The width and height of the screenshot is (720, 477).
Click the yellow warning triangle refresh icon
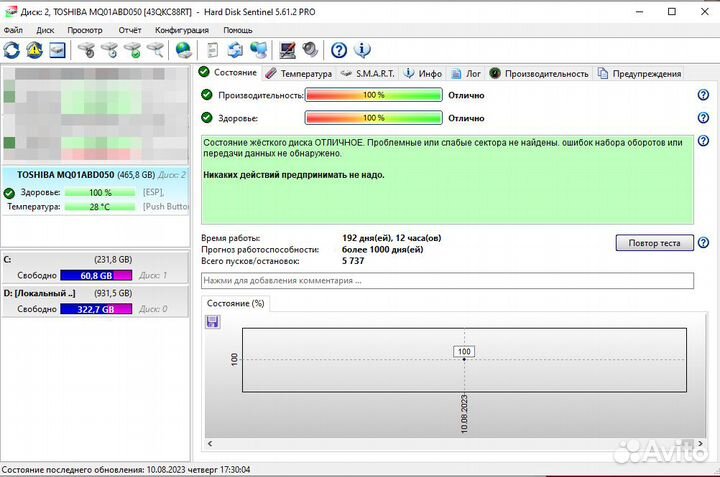(34, 50)
